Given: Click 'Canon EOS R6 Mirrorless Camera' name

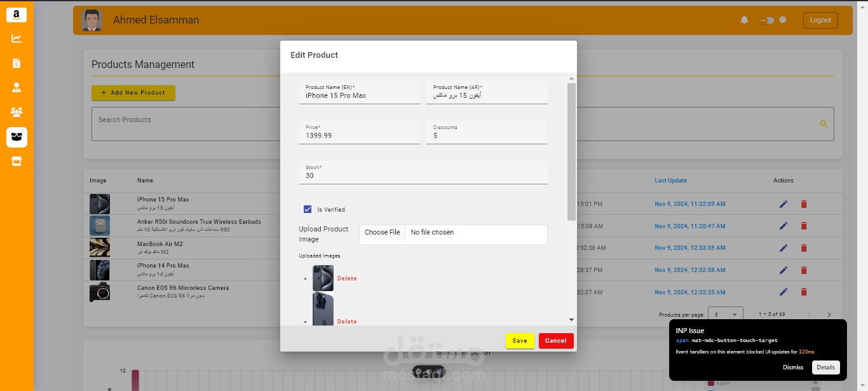Looking at the screenshot, I should 183,288.
